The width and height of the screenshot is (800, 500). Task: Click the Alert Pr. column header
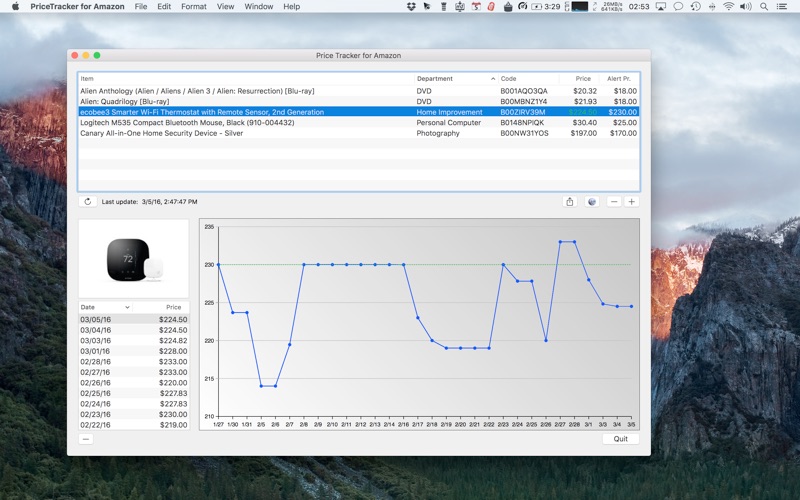pos(620,78)
